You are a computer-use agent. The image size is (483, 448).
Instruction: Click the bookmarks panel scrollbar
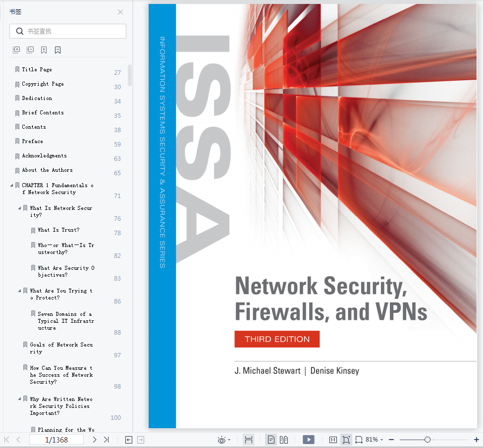[130, 75]
